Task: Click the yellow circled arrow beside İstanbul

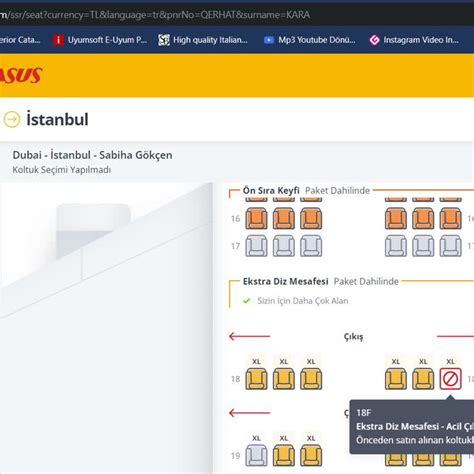Action: (x=12, y=119)
